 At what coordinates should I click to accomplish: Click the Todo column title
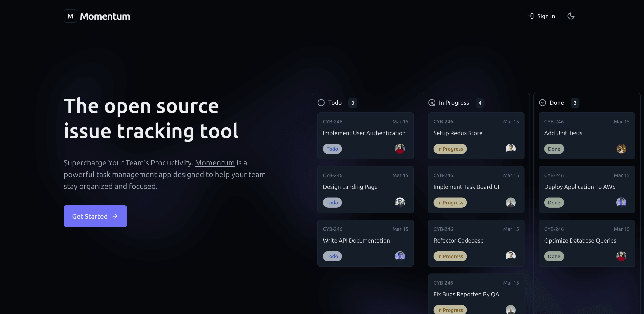335,103
